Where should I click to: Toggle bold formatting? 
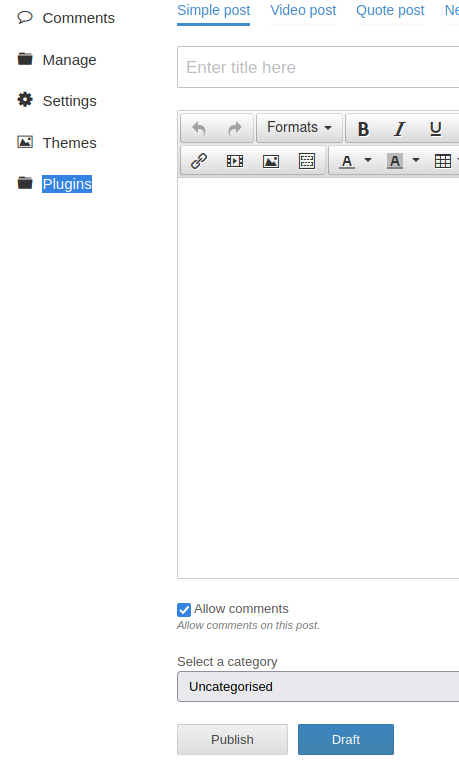(x=363, y=128)
